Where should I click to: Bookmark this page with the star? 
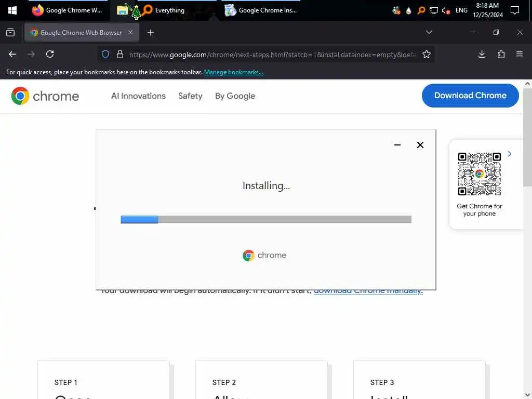[427, 54]
